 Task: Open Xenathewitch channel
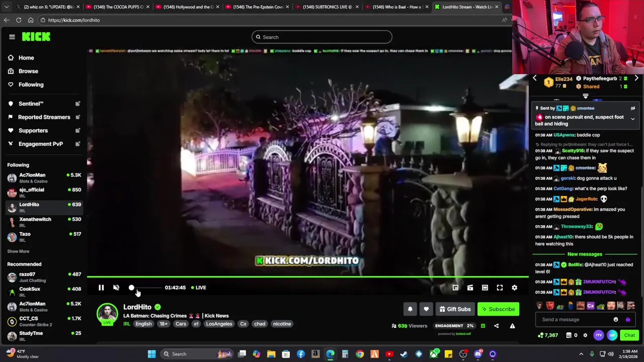pyautogui.click(x=44, y=222)
